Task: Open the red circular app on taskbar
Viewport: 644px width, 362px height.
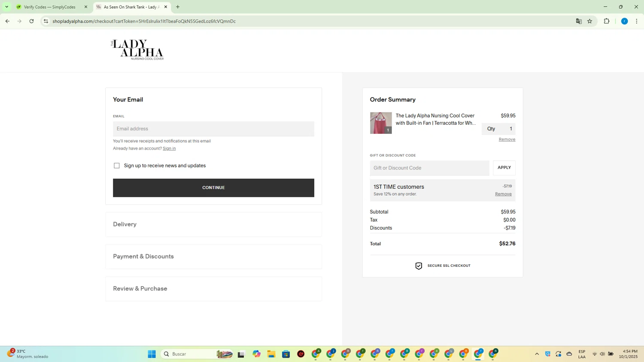Action: (x=301, y=354)
